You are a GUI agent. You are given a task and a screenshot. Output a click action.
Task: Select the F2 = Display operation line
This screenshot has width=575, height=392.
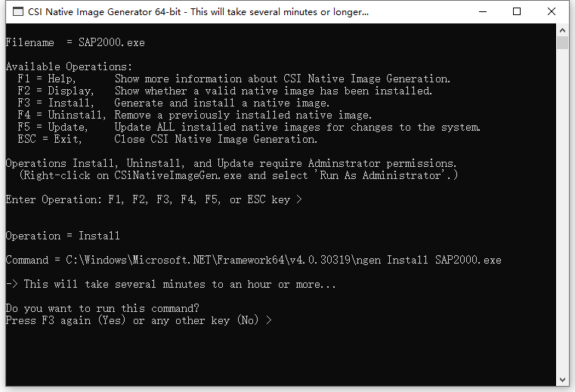(x=225, y=91)
